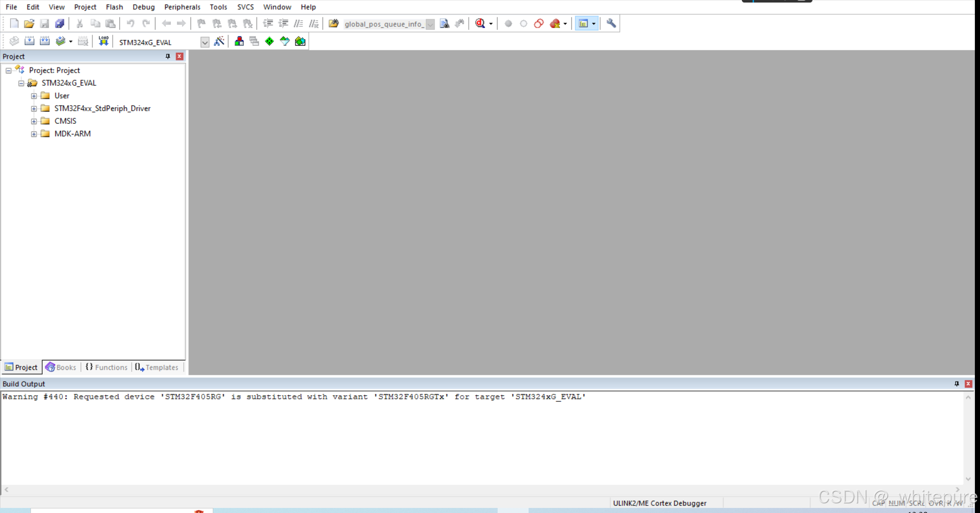Screen dimensions: 980x513
Task: Kill all breakpoints
Action: click(x=555, y=23)
